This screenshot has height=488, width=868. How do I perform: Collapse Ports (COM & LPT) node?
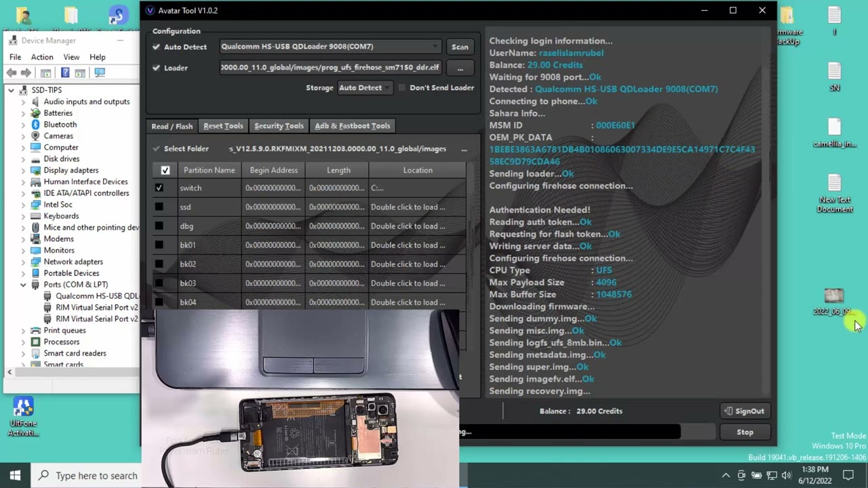click(x=23, y=285)
